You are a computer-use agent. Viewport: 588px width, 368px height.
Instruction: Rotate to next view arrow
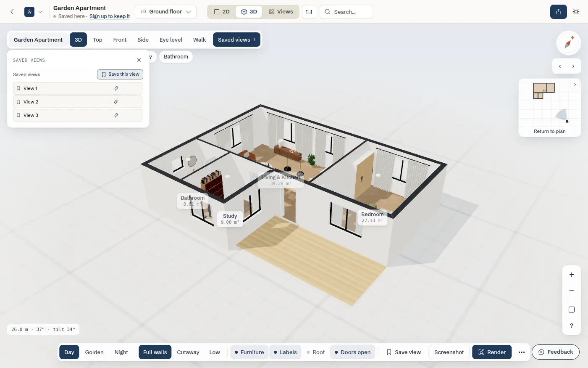pyautogui.click(x=573, y=66)
